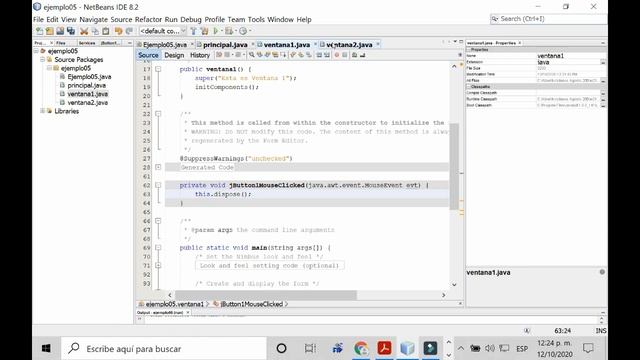Switch to Design view

click(x=174, y=55)
